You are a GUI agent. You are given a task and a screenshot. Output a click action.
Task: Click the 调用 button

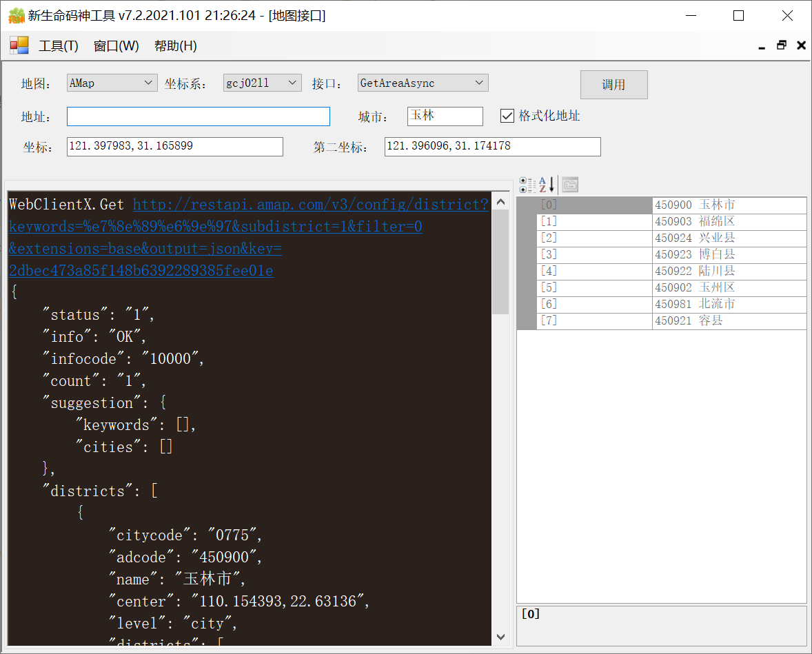(x=613, y=84)
